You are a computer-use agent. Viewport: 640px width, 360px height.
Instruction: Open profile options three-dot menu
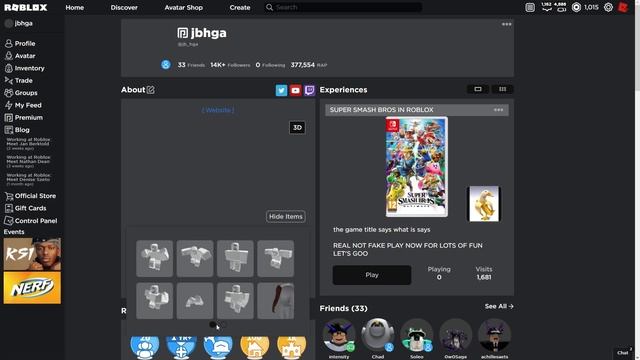(507, 24)
